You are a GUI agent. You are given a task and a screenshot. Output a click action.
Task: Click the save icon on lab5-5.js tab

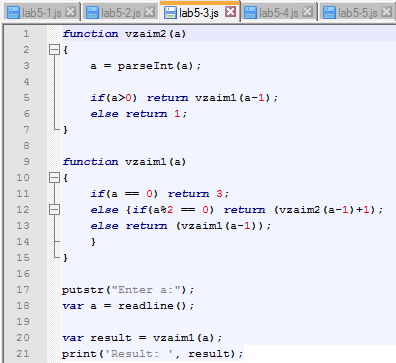(329, 13)
